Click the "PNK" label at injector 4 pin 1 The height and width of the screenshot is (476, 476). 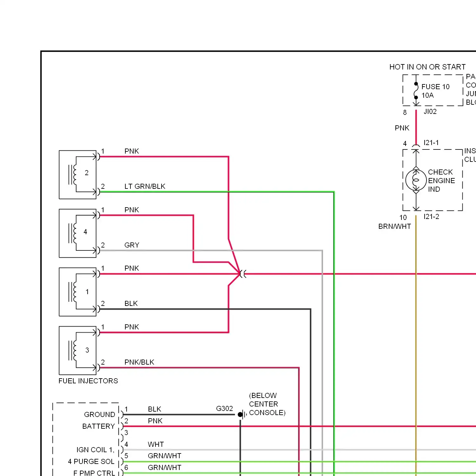pos(131,210)
